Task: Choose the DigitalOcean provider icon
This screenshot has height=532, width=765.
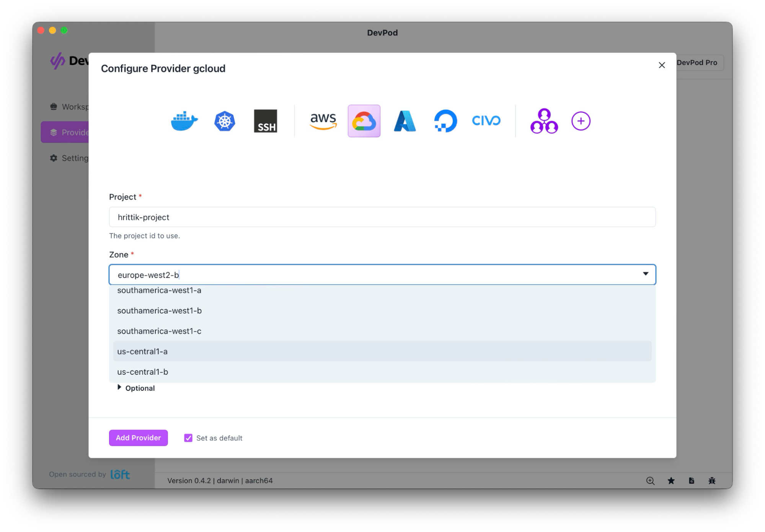Action: coord(445,121)
